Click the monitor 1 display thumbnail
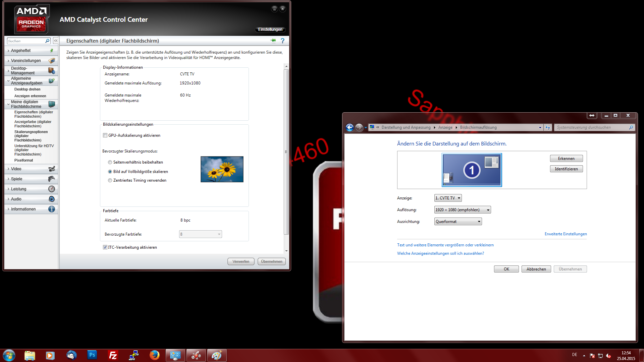 pos(472,170)
